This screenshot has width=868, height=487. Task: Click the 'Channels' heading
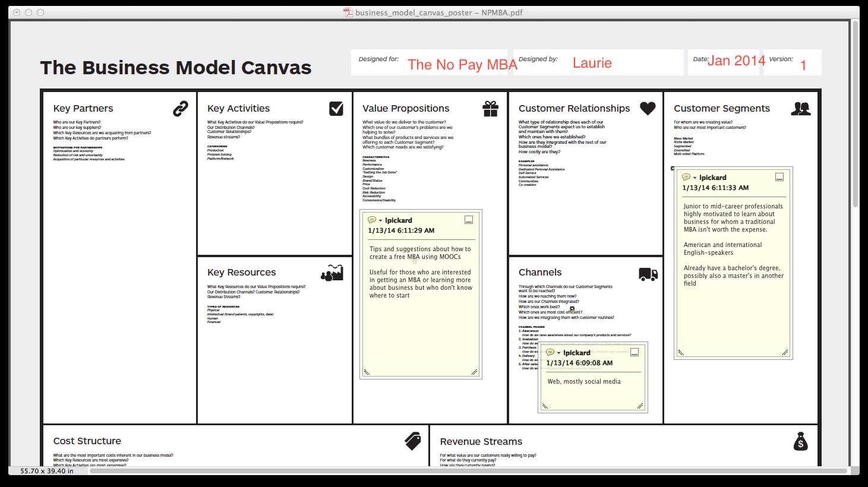[x=540, y=272]
